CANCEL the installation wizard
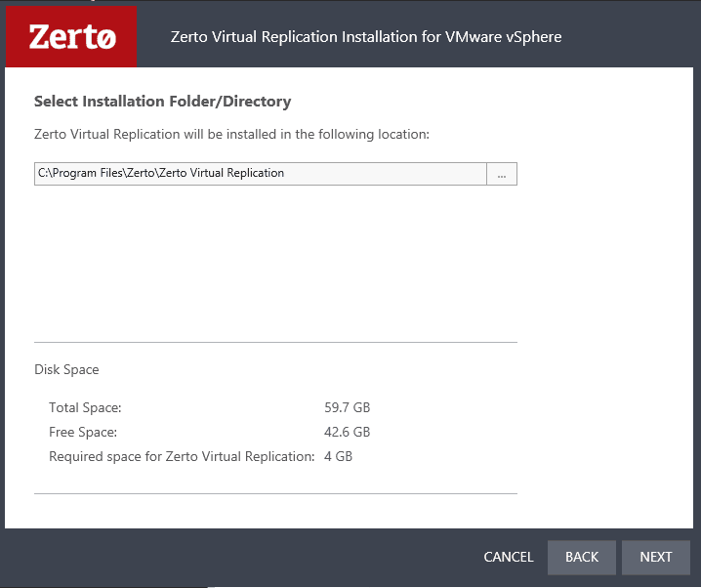This screenshot has height=588, width=701. 509,557
